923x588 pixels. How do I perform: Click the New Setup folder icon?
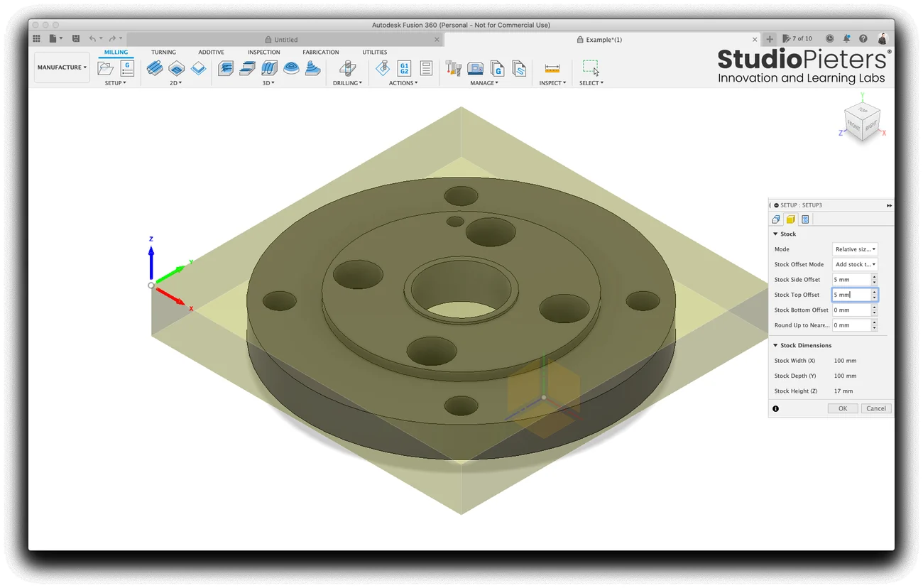tap(106, 68)
